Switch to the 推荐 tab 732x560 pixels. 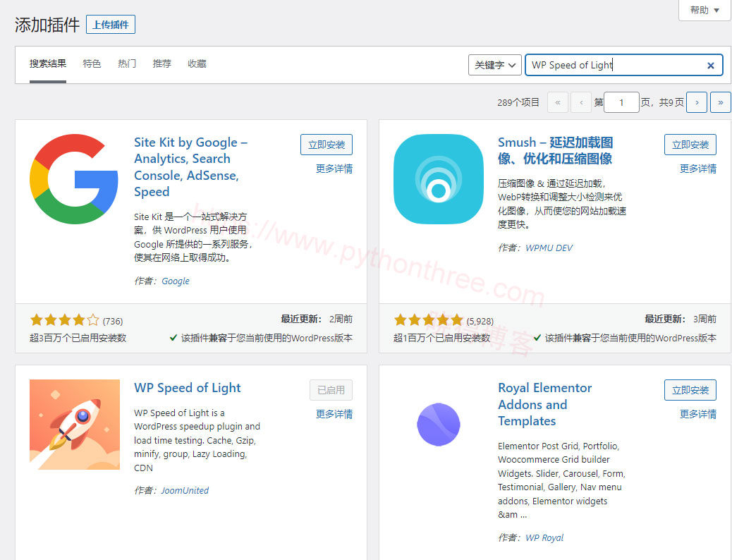coord(162,64)
